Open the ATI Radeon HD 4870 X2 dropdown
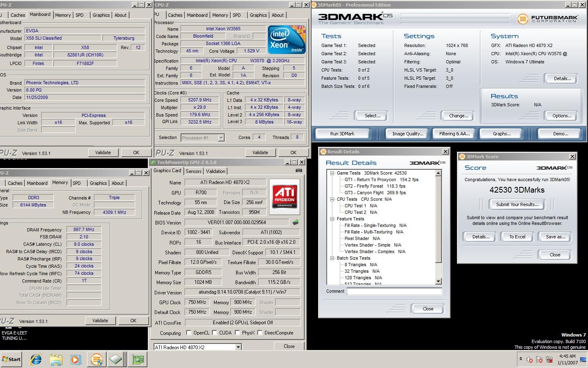 coord(238,347)
